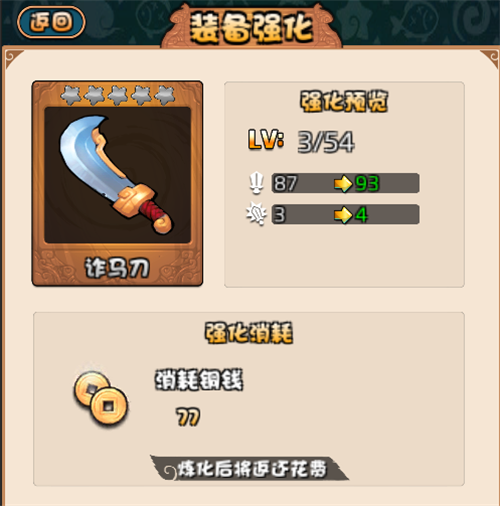The image size is (500, 506).
Task: Select the 诈马刀 sword image
Action: 117,175
